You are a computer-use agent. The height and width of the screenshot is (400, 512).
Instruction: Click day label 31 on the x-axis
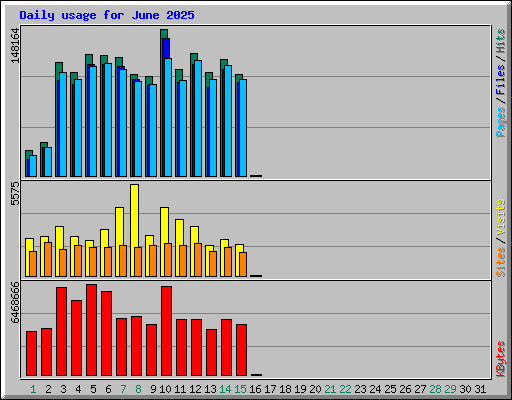click(x=480, y=389)
